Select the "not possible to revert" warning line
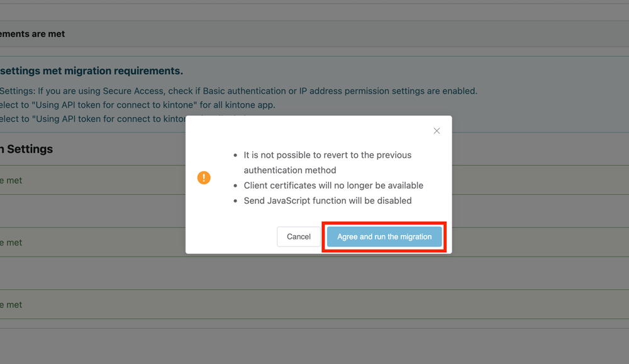 click(328, 155)
